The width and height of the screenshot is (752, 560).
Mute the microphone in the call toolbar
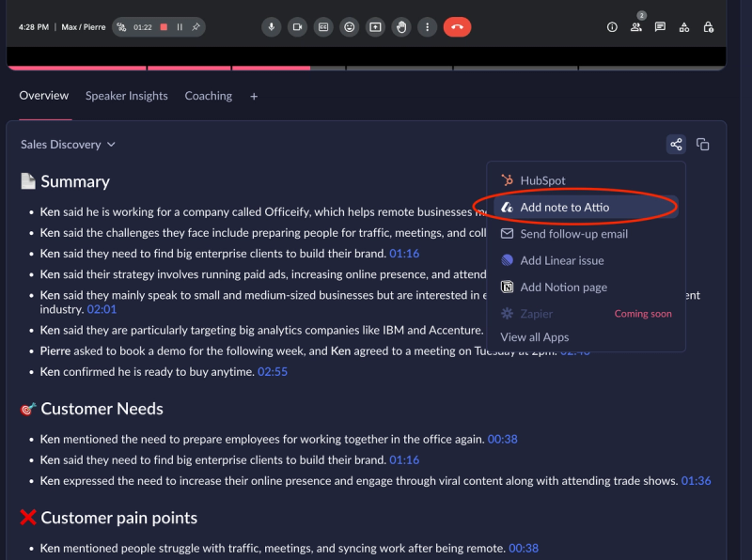(272, 27)
